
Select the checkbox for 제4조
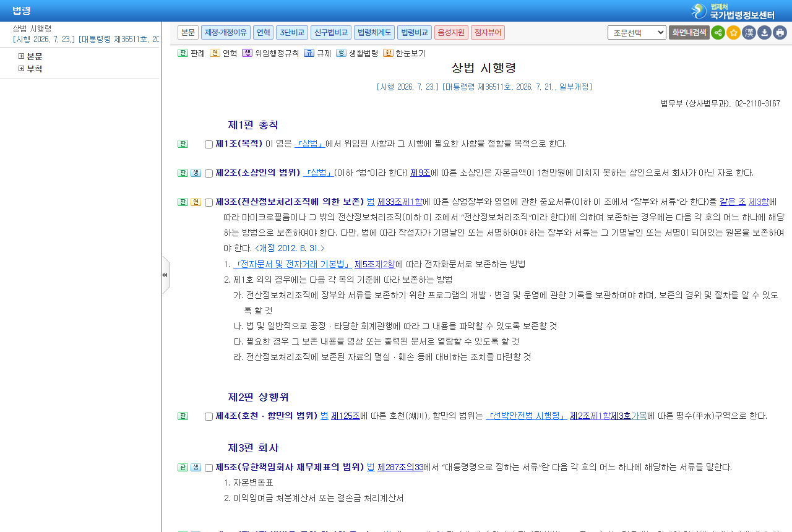(209, 417)
